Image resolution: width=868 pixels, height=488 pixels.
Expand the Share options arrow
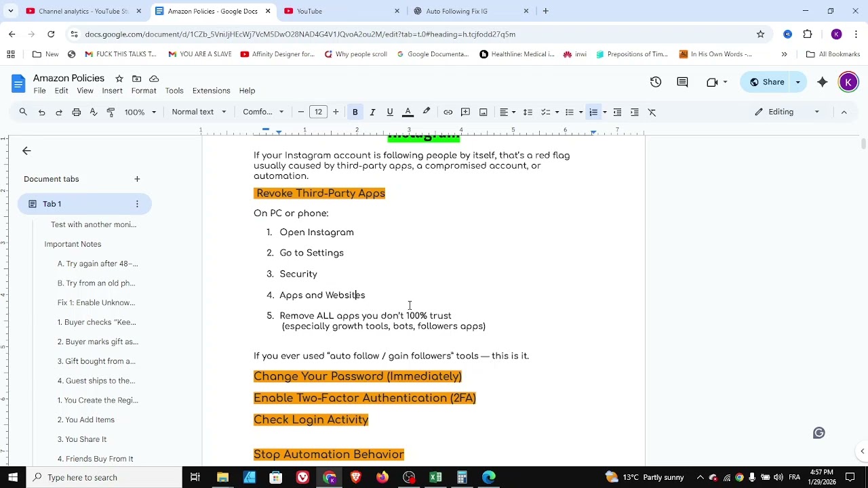pos(798,82)
